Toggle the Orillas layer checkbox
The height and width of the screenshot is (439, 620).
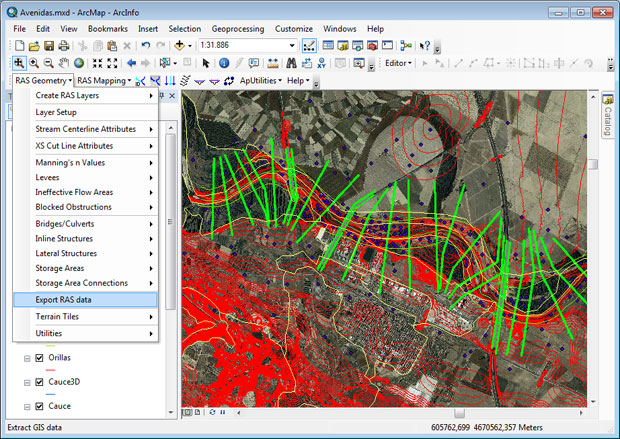pyautogui.click(x=39, y=358)
